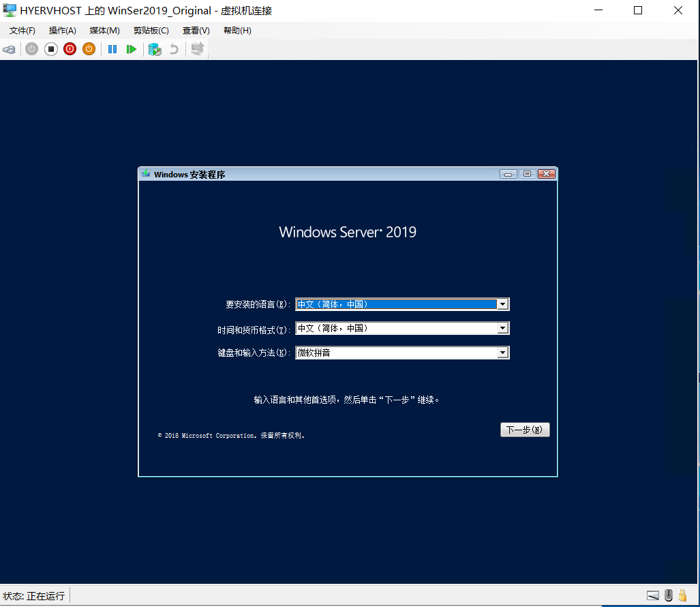Viewport: 700px width, 607px height.
Task: Open the 媒体(M) menu
Action: pyautogui.click(x=104, y=30)
